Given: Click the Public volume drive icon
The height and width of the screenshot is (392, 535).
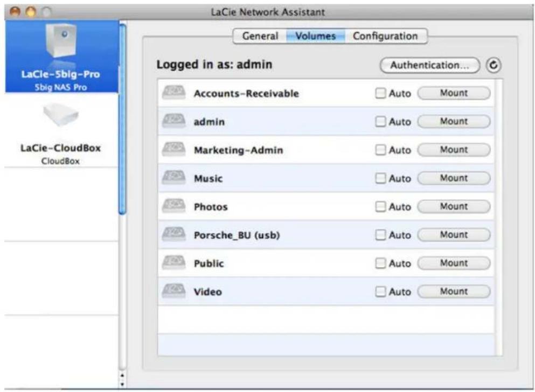Looking at the screenshot, I should 174,263.
